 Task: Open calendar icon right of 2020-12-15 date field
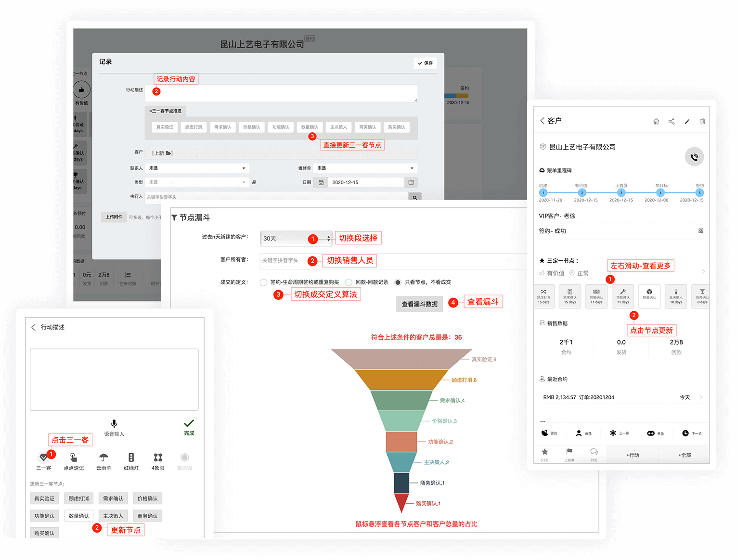point(411,182)
